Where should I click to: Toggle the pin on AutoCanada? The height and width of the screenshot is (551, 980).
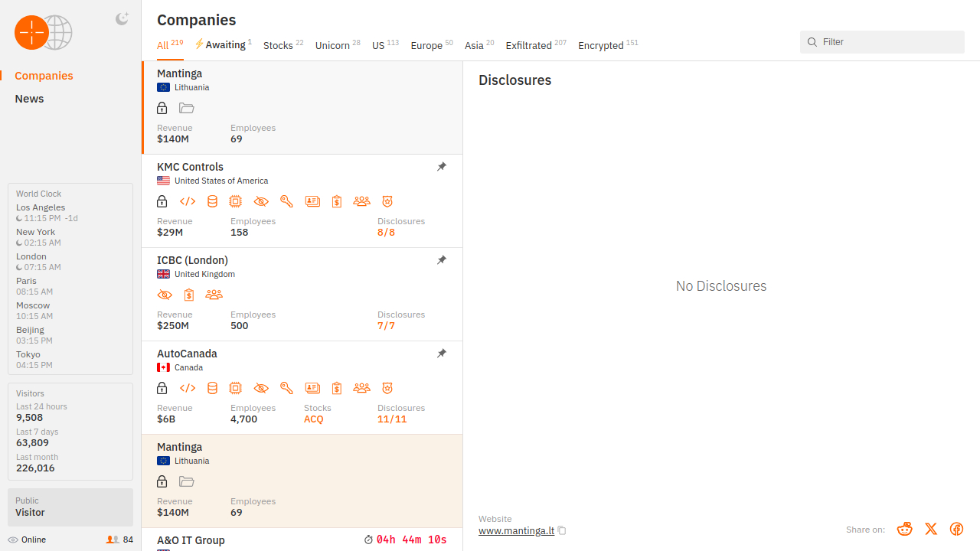[x=442, y=354]
